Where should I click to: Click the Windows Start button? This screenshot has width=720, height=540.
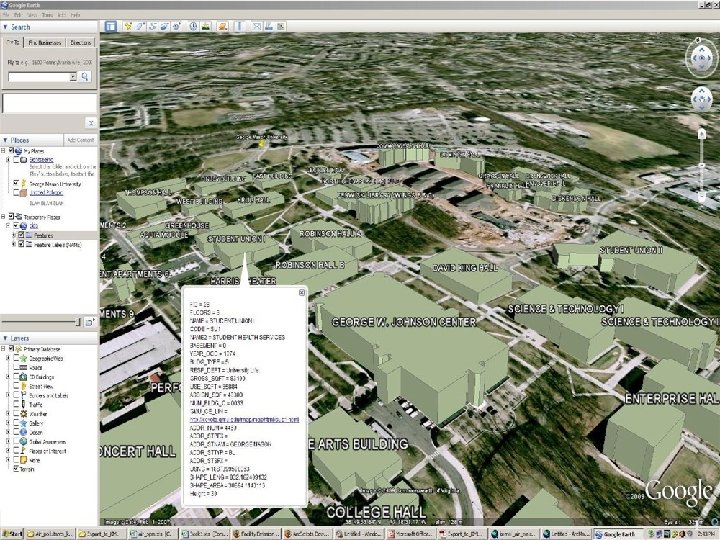point(11,534)
